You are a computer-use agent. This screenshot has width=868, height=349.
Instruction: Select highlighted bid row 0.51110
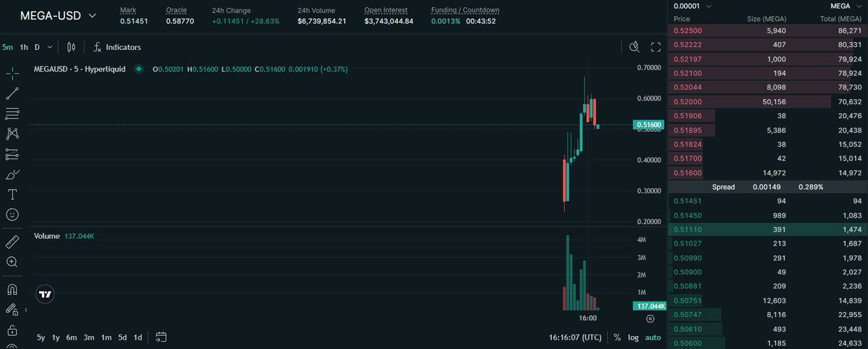point(767,230)
